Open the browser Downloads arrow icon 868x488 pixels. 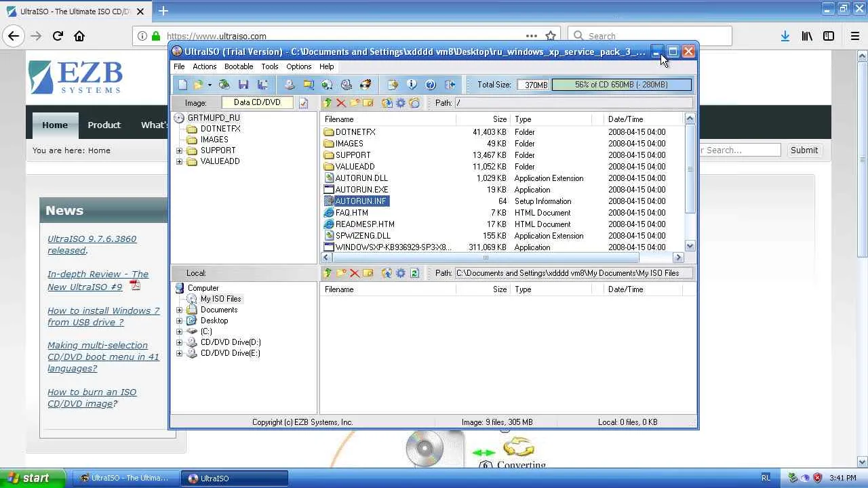785,36
